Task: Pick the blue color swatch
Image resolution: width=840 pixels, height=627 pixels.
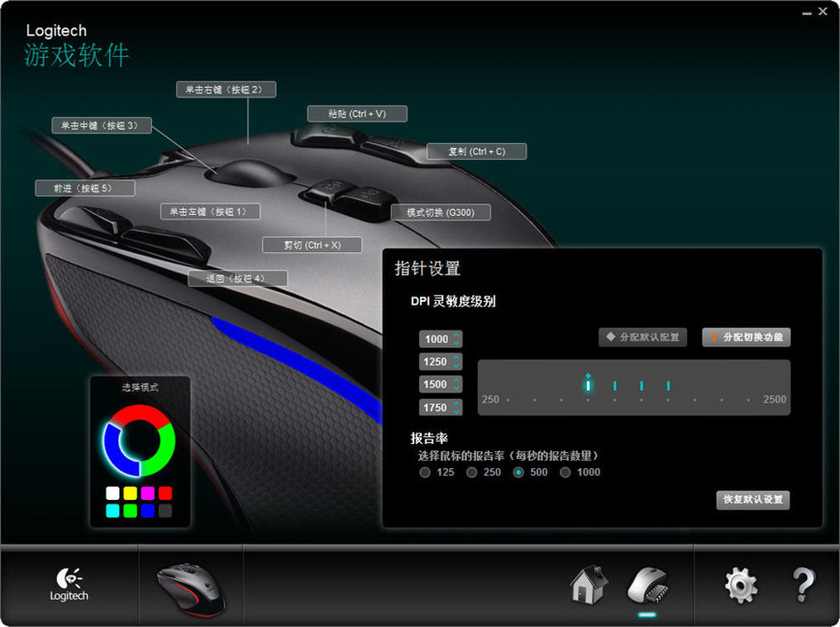Action: point(148,511)
